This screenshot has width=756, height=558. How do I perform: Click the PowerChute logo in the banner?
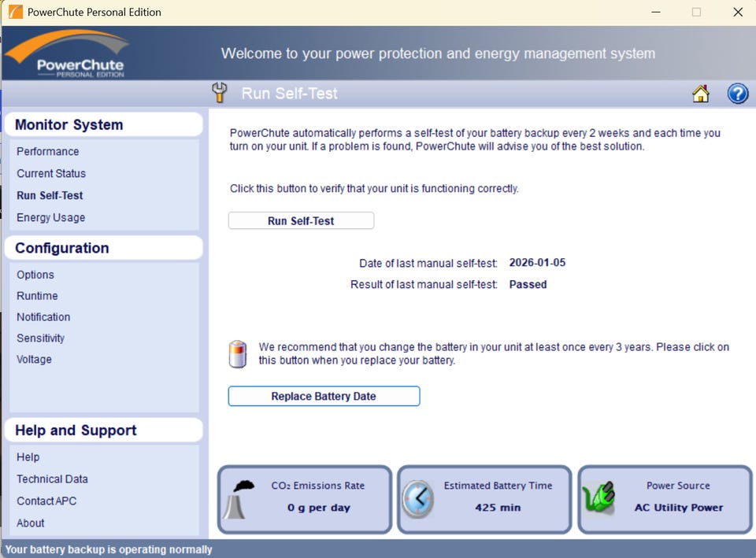click(66, 53)
